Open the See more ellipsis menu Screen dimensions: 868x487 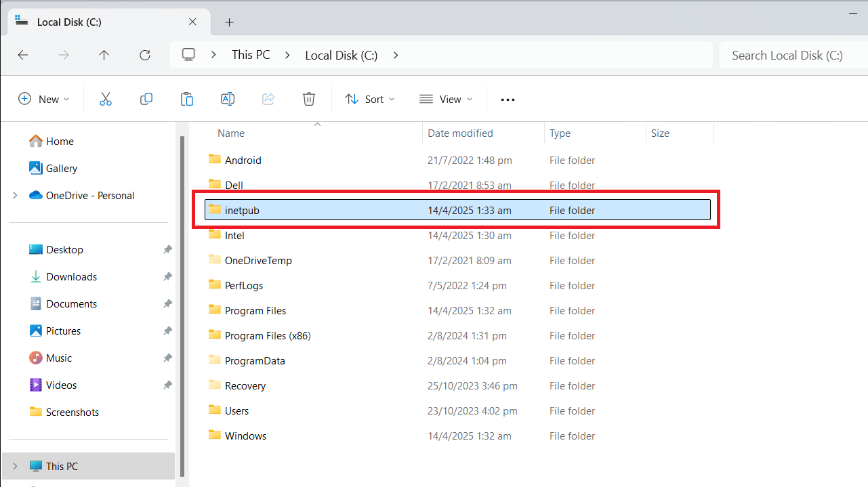pos(508,100)
